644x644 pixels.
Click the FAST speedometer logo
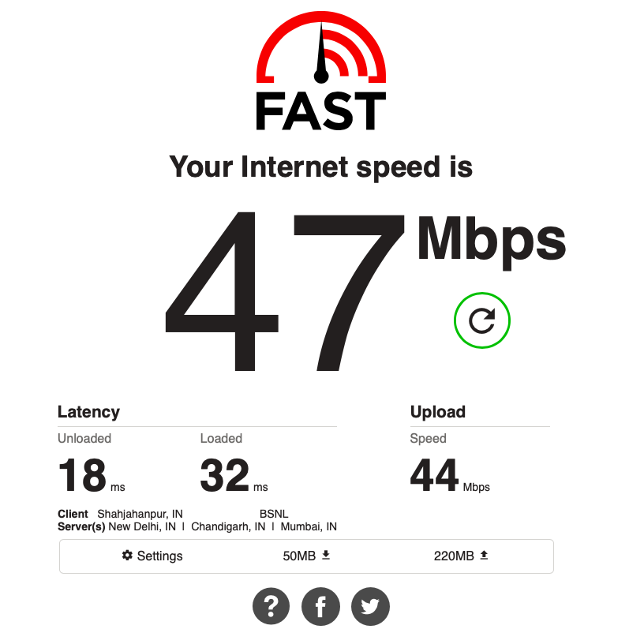point(321,71)
